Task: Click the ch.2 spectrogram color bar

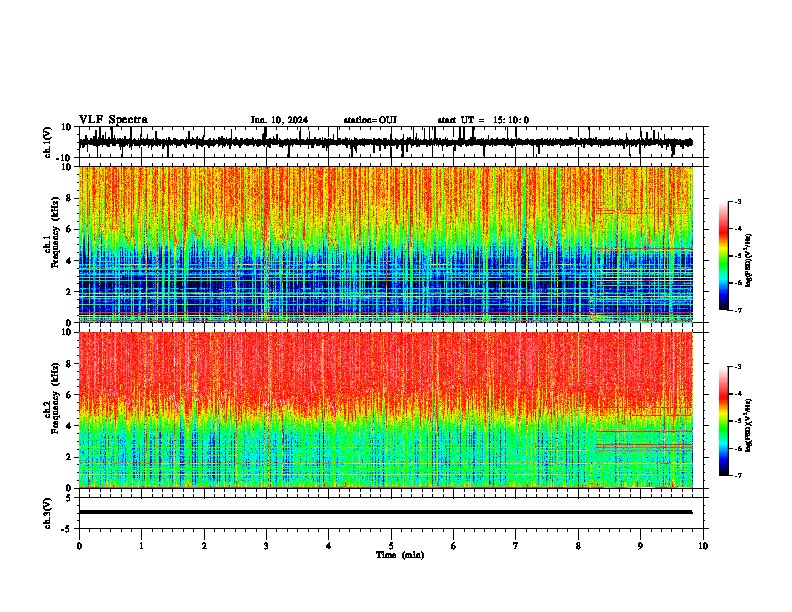Action: [724, 421]
